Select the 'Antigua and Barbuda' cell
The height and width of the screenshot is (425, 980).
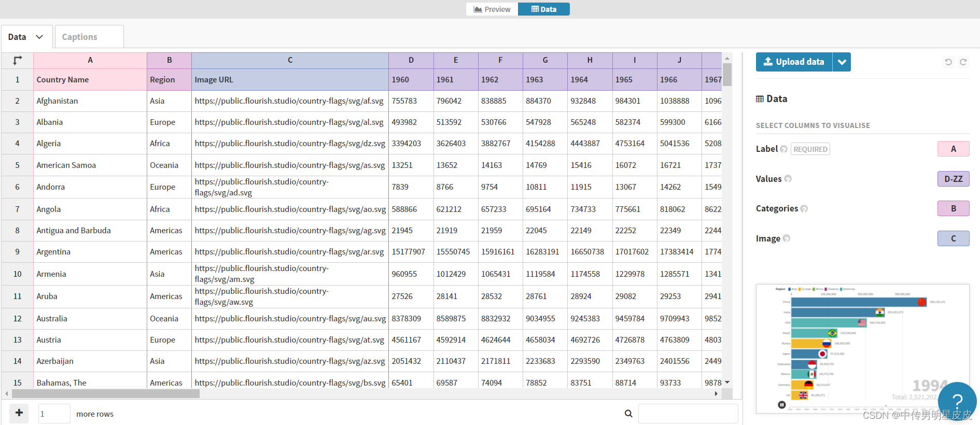90,231
